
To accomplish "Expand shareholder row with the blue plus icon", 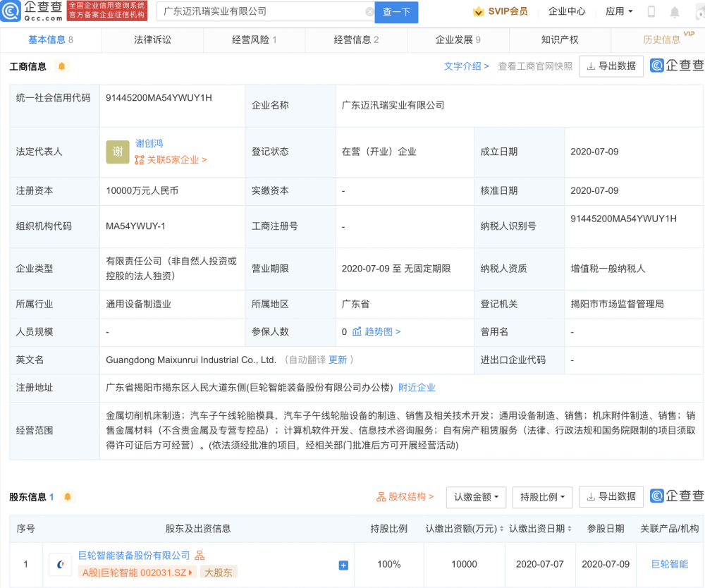I will 343,565.
